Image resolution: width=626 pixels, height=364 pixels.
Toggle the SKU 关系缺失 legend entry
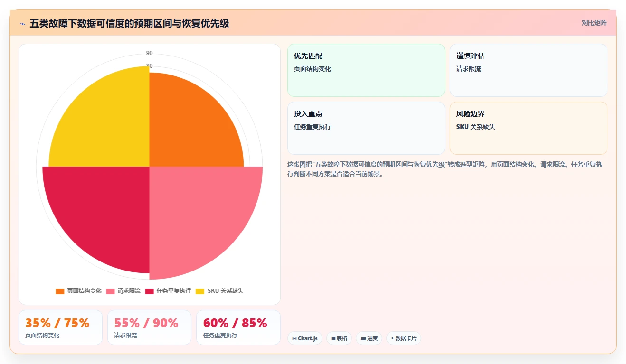click(219, 291)
